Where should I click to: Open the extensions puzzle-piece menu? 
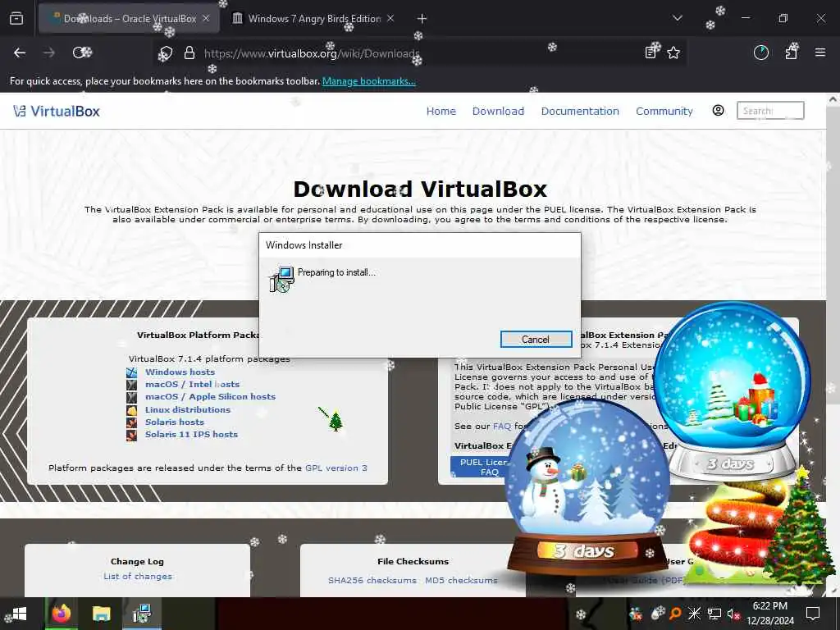coord(792,52)
